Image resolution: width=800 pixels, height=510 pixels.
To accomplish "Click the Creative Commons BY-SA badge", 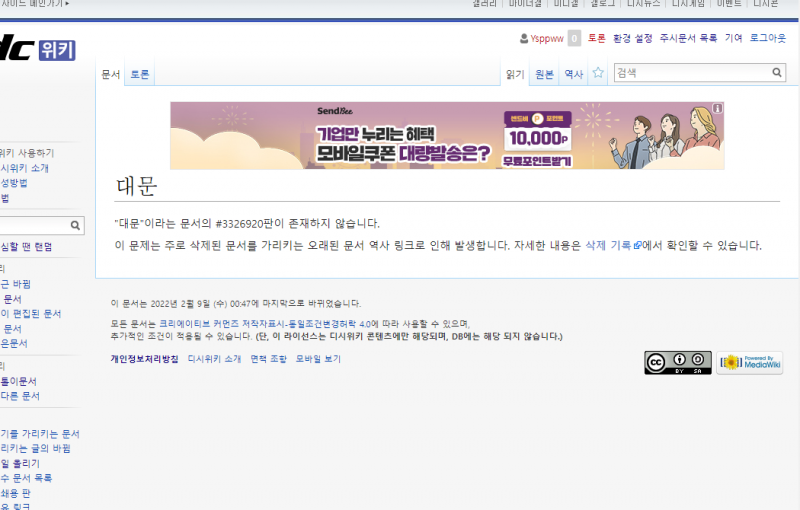I will click(x=678, y=363).
